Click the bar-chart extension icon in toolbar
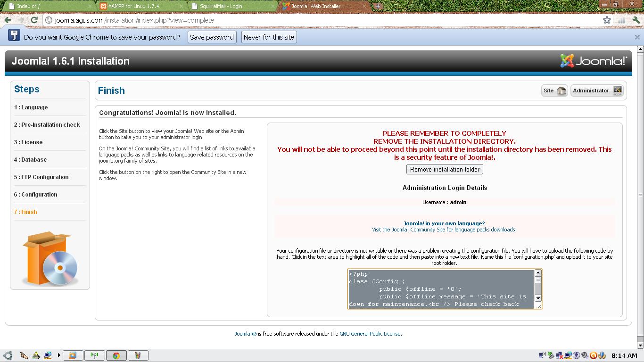Screen dimensions: 644x362 (621, 20)
